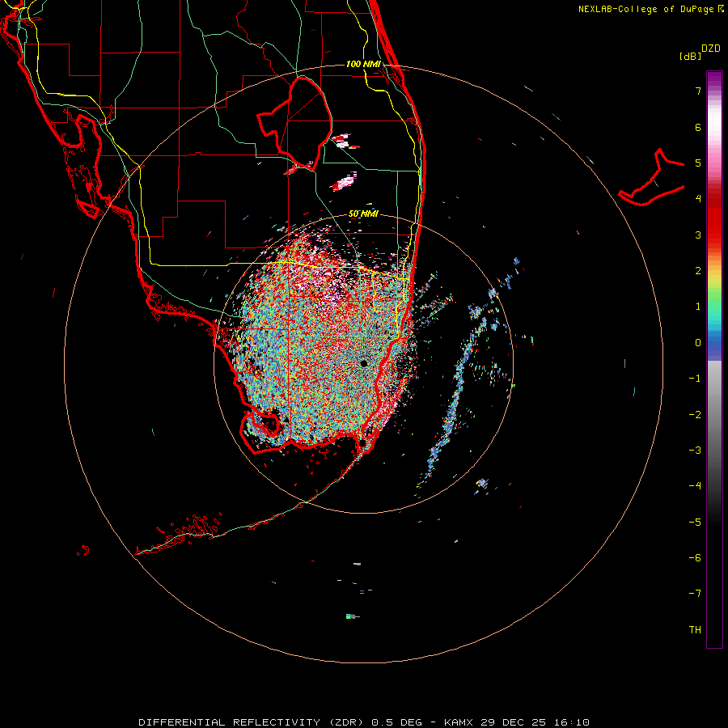728x728 pixels.
Task: Click the 1 value on the color scale
Action: tap(698, 307)
